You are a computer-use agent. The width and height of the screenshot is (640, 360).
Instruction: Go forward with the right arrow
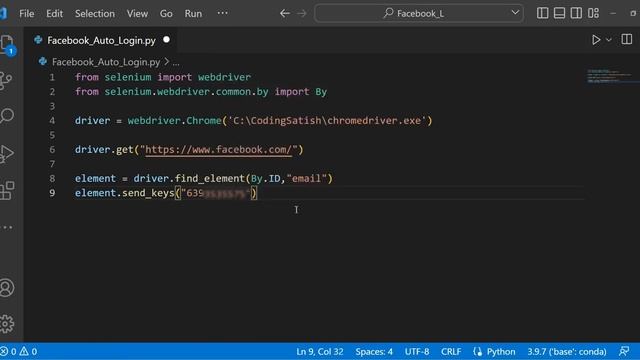(302, 13)
